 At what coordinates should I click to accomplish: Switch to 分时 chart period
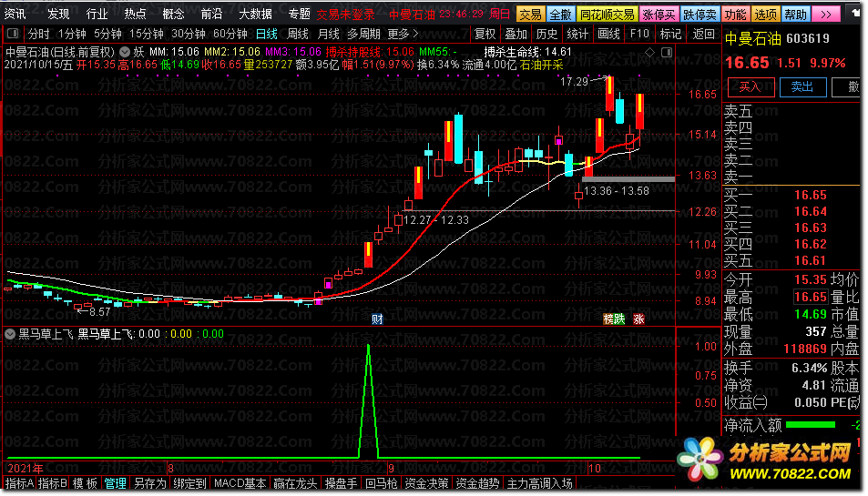[x=39, y=34]
